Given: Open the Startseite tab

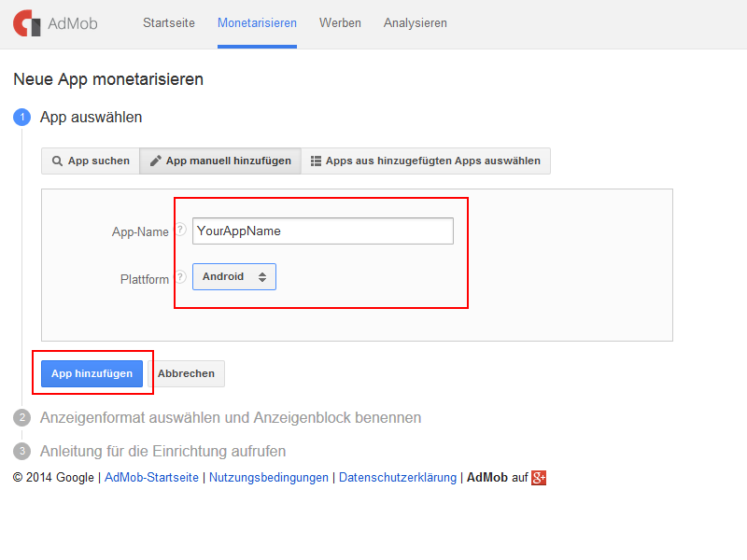Looking at the screenshot, I should [x=169, y=22].
